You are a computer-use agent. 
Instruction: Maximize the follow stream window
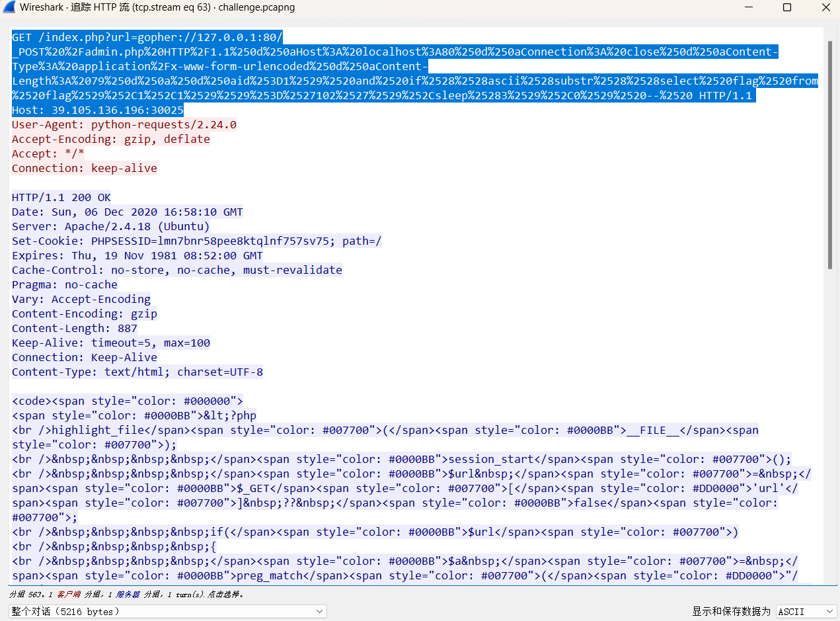tap(786, 8)
